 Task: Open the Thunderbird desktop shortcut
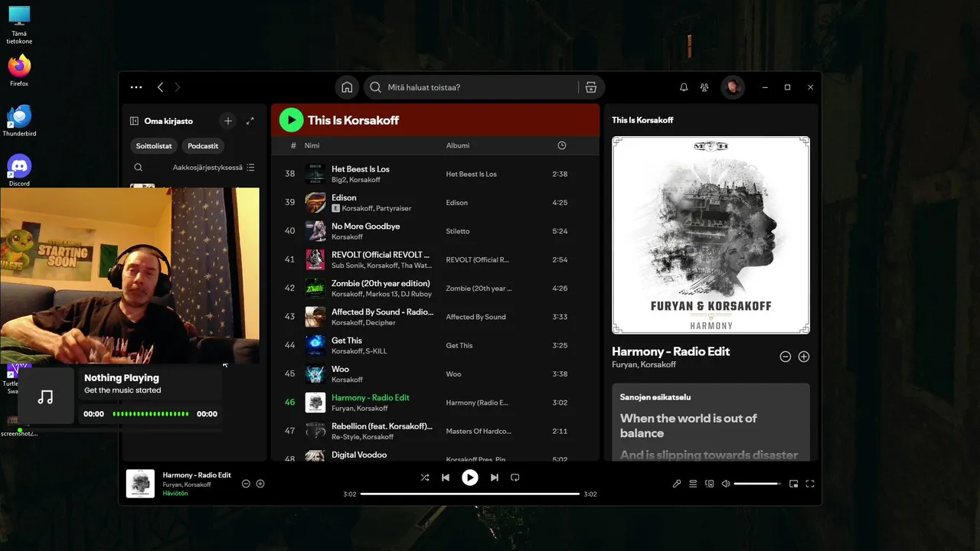[19, 121]
